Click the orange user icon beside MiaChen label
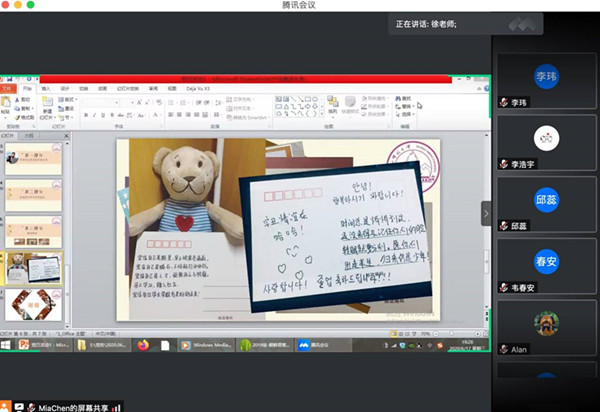600x412 pixels. [5, 406]
